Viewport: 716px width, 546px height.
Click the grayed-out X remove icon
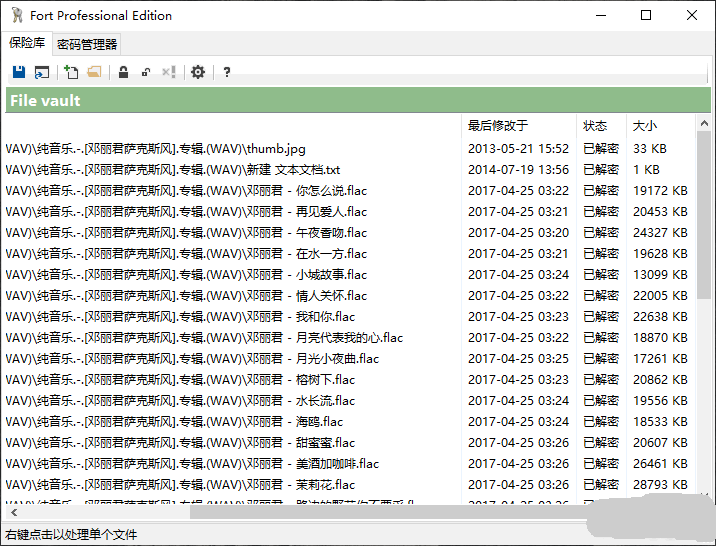click(168, 72)
